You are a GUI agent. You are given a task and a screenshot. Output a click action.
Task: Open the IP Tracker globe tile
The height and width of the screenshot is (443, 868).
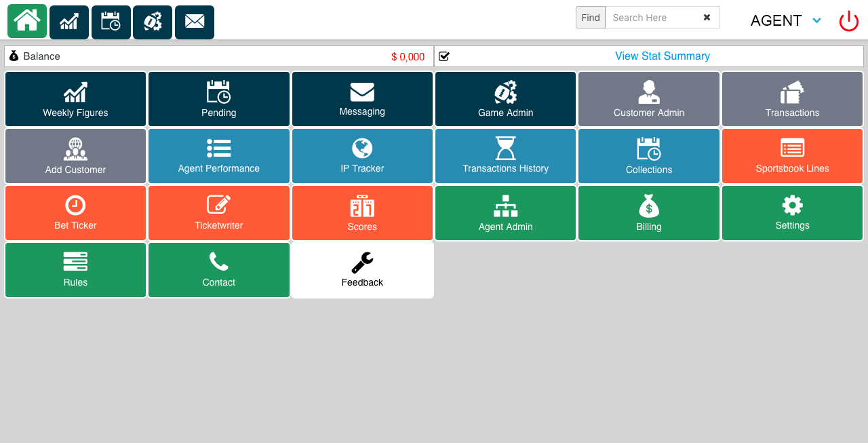(362, 156)
